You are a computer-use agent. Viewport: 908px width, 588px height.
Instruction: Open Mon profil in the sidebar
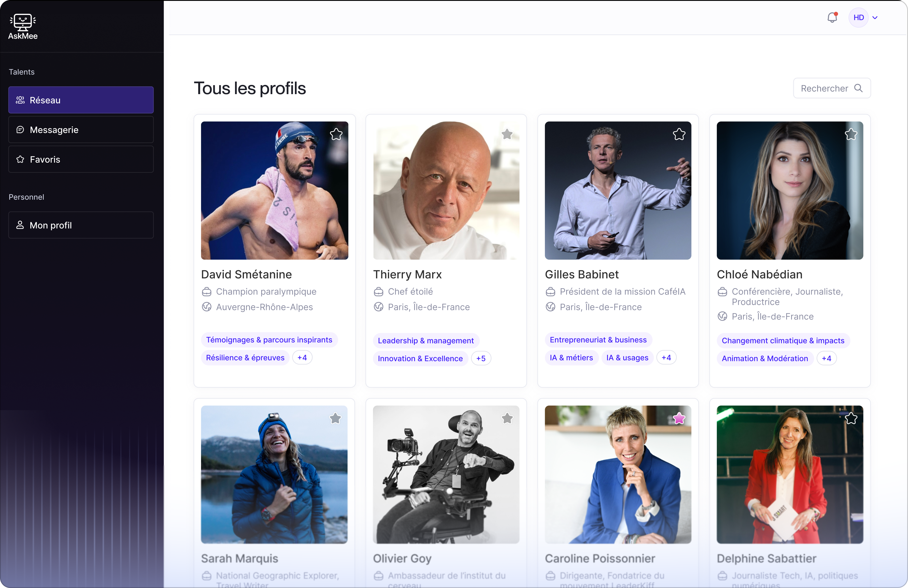pyautogui.click(x=81, y=225)
